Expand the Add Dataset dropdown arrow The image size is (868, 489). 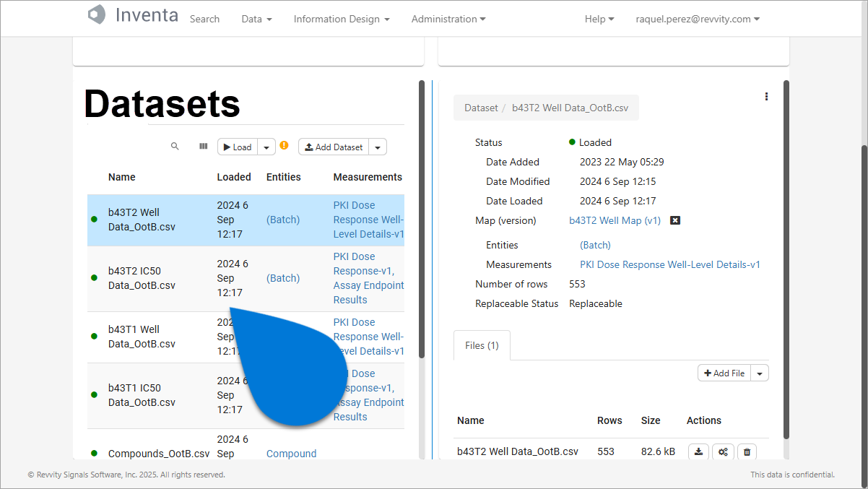pos(377,146)
